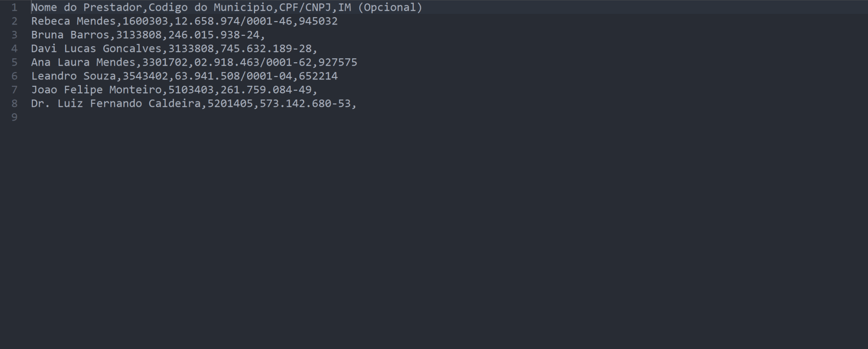
Task: Click line number 8 in the gutter
Action: (14, 103)
